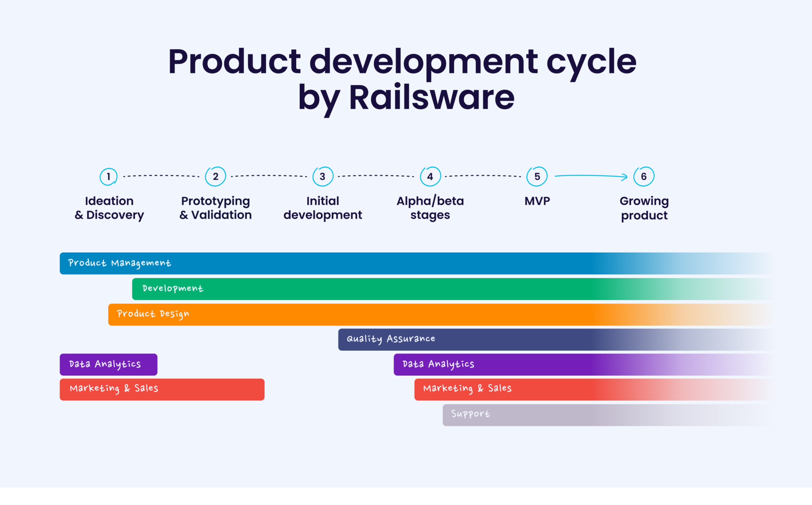Click the circled step number 5

537,177
